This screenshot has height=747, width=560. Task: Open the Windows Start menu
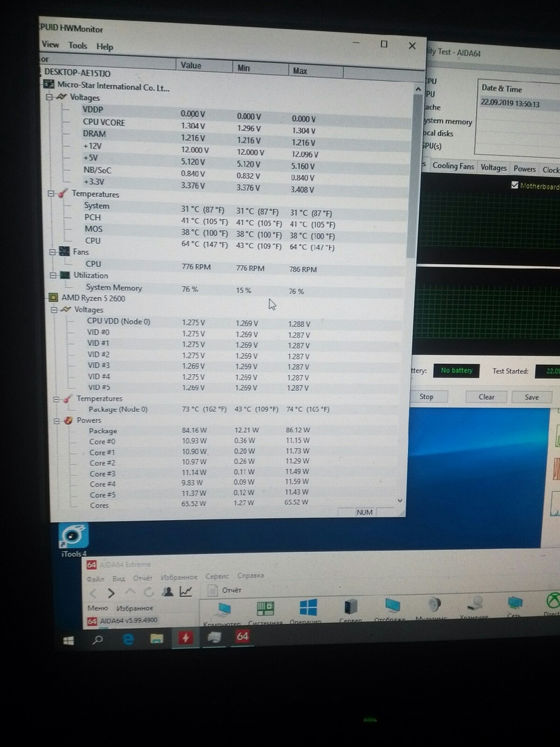tap(68, 640)
